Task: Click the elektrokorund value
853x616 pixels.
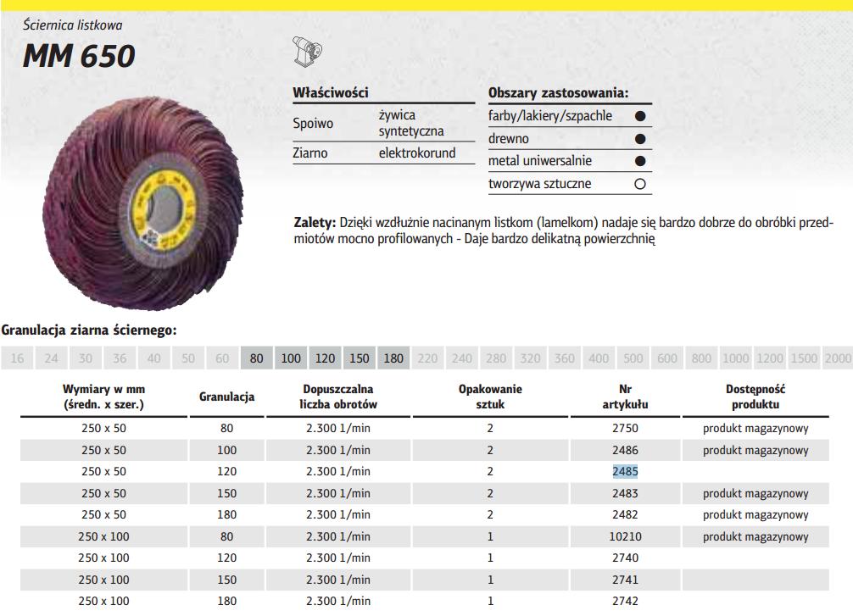Action: 417,153
